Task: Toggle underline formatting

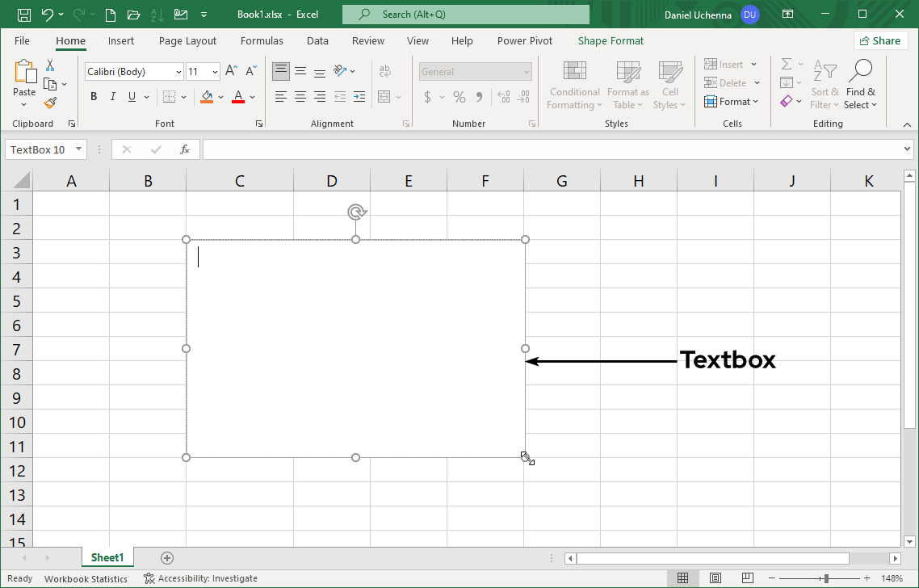Action: (x=132, y=96)
